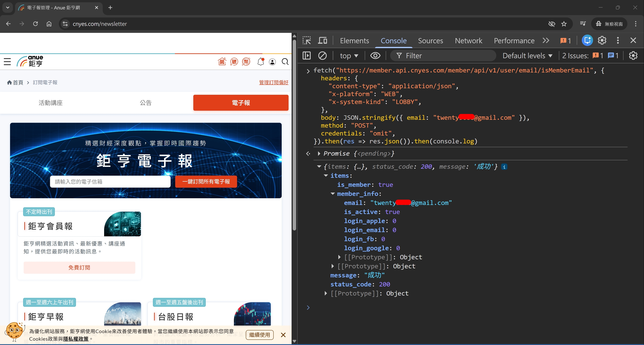
Task: Switch to the Elements tab
Action: click(x=354, y=40)
